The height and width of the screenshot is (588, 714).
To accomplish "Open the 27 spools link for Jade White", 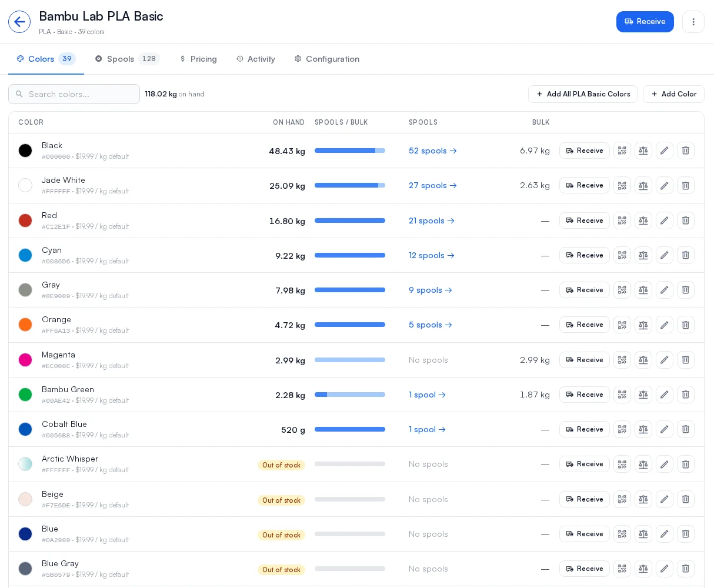I will pos(433,185).
